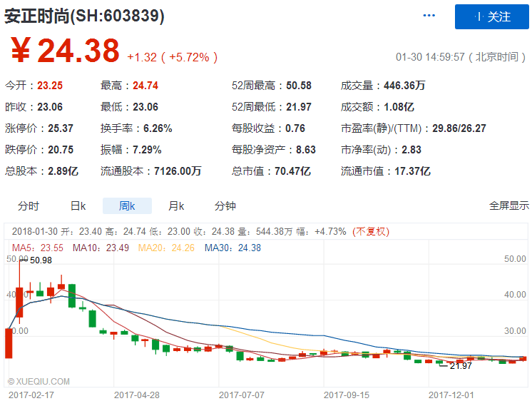Click the stock title 安正时尚(SH:603839)
532x401 pixels.
pyautogui.click(x=84, y=16)
